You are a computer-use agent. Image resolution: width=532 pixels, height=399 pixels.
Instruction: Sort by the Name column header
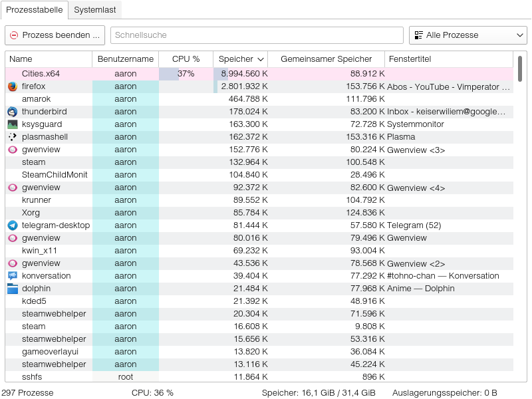coord(49,59)
